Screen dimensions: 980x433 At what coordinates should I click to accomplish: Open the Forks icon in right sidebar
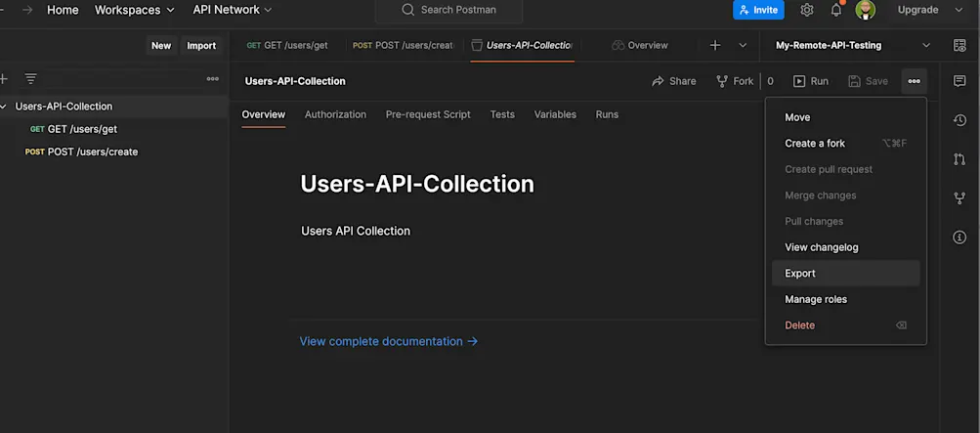pos(959,198)
